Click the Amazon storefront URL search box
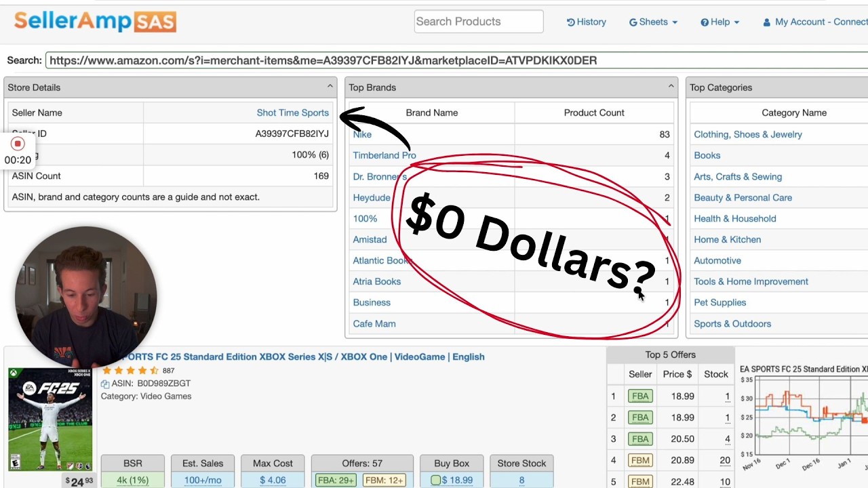Screen dimensions: 868x488 click(x=456, y=60)
